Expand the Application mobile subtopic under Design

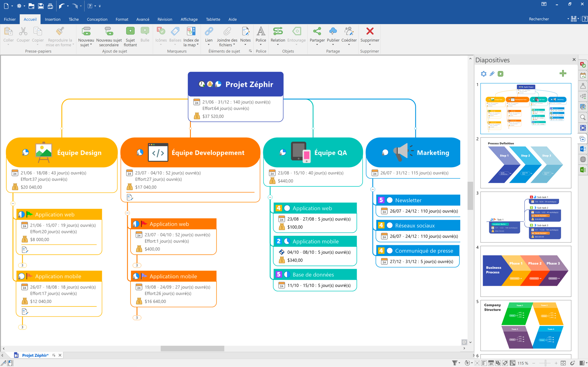(22, 327)
